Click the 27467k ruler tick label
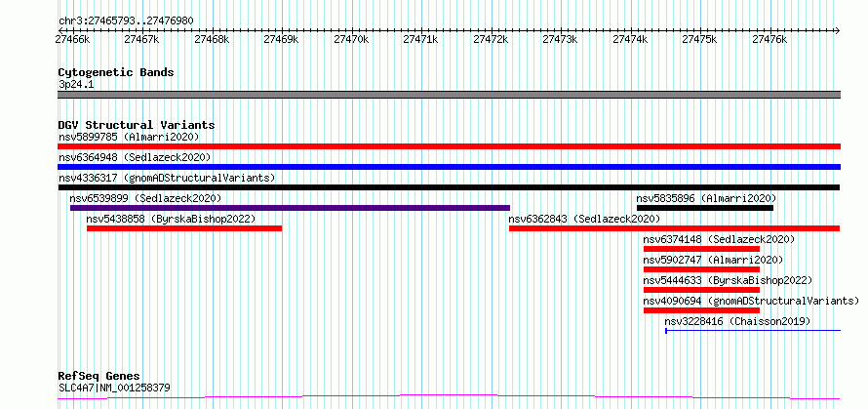Viewport: 868px width, 409px height. [x=142, y=39]
